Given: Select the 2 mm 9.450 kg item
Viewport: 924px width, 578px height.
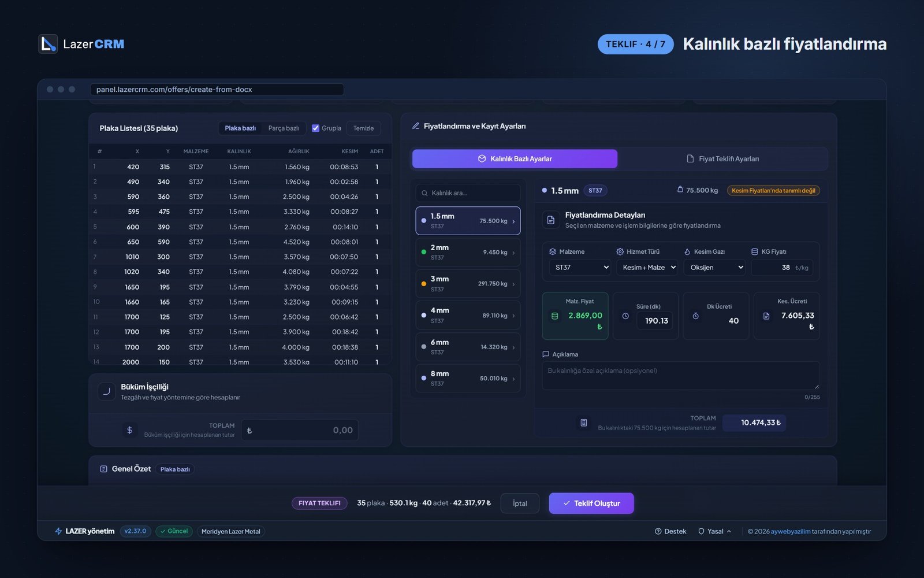Looking at the screenshot, I should (468, 253).
